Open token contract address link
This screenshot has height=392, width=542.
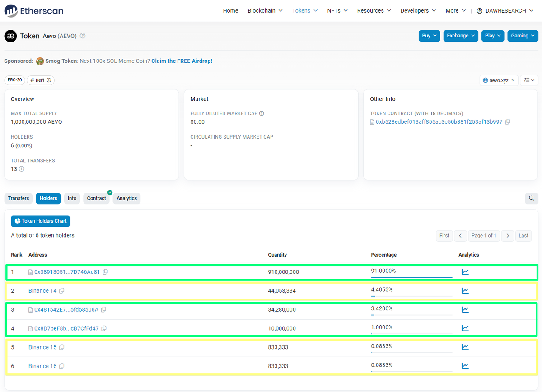439,122
